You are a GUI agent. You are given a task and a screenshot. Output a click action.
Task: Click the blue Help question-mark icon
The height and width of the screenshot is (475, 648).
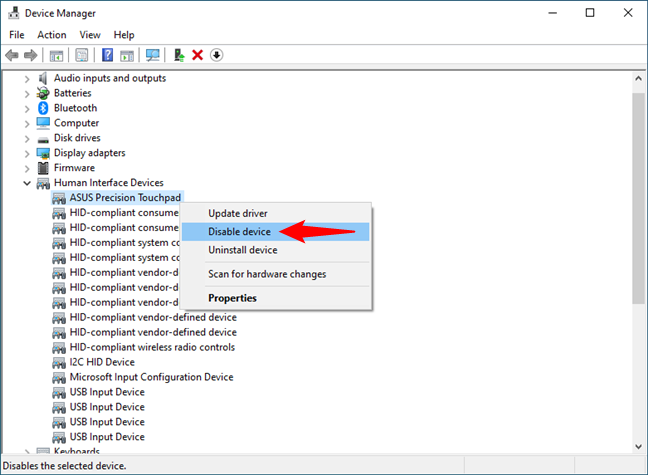[x=107, y=55]
